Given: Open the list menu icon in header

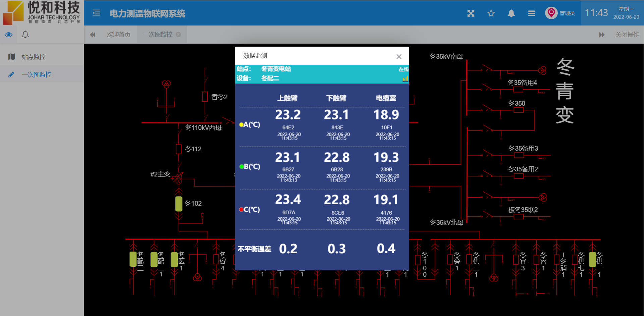Looking at the screenshot, I should 531,13.
